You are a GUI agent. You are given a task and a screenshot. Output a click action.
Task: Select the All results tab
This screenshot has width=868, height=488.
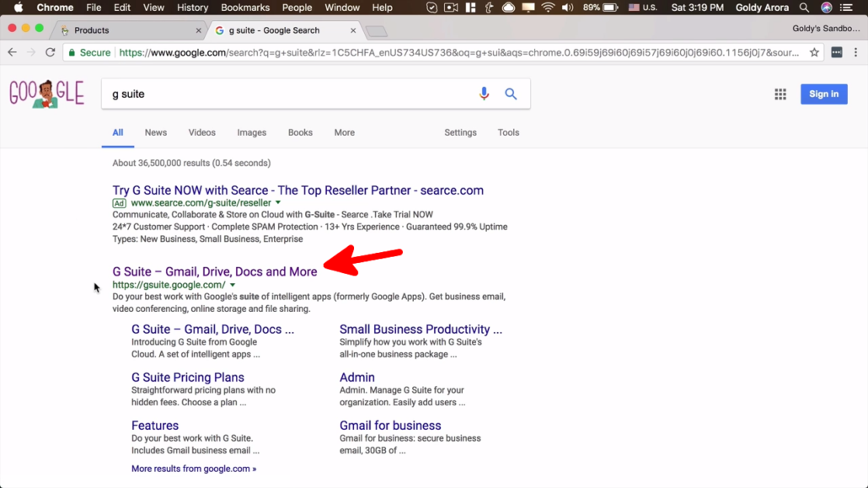118,132
